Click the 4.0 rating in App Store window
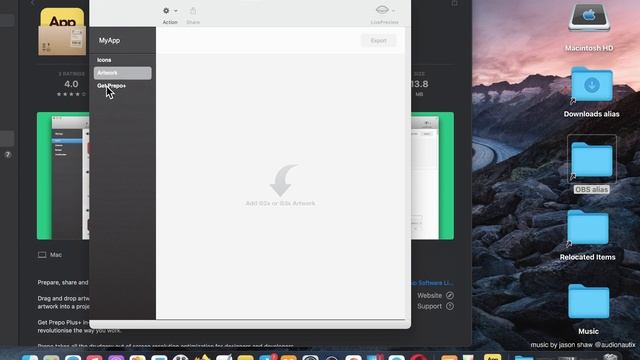Image resolution: width=640 pixels, height=360 pixels. coord(71,84)
